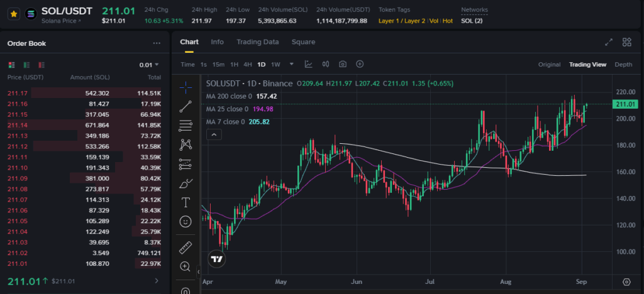644x294 pixels.
Task: Open the Order Book three-dot options menu
Action: [x=157, y=43]
